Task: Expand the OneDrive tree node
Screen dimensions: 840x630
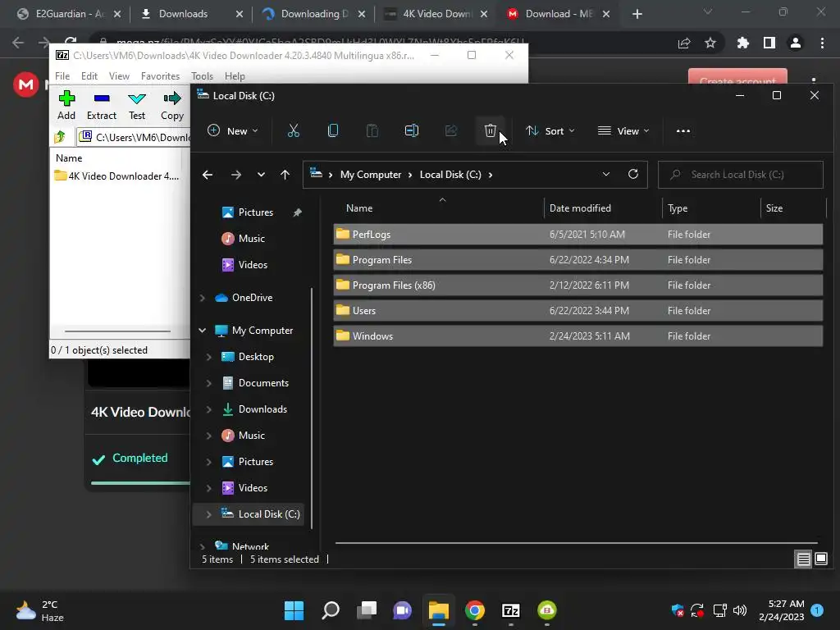Action: tap(203, 298)
